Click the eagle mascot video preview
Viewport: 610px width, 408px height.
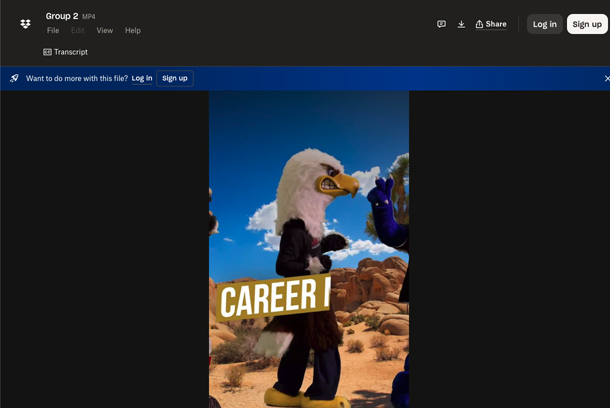tap(309, 249)
